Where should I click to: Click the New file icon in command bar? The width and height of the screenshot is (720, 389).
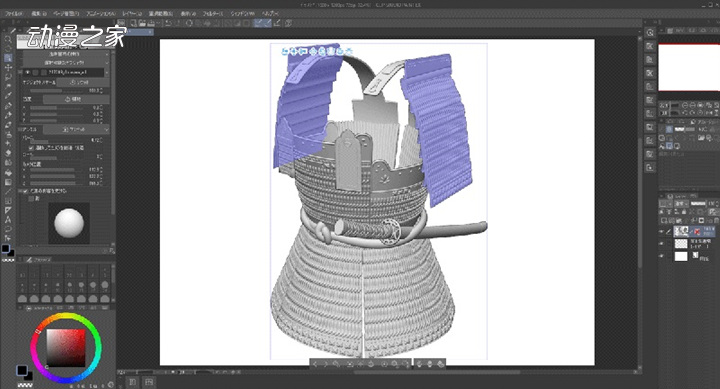pyautogui.click(x=134, y=23)
